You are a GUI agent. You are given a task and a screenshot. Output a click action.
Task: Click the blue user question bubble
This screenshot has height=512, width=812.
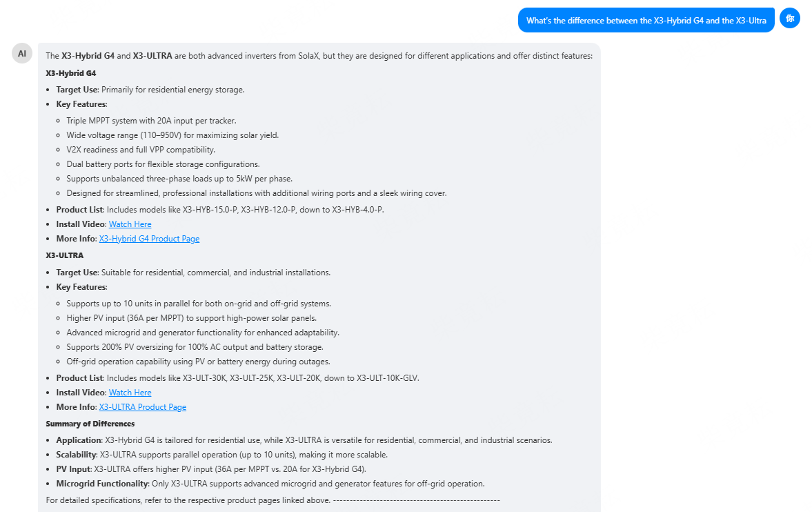tap(646, 20)
